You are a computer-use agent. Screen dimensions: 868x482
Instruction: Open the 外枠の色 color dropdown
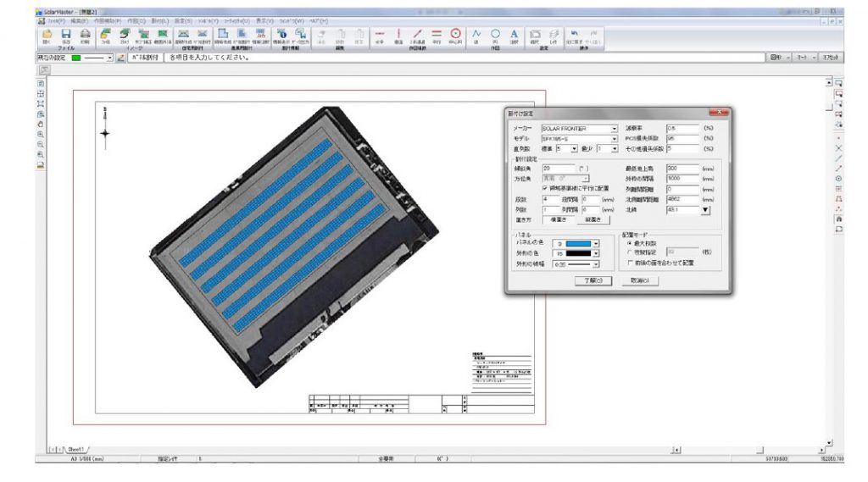(x=596, y=253)
